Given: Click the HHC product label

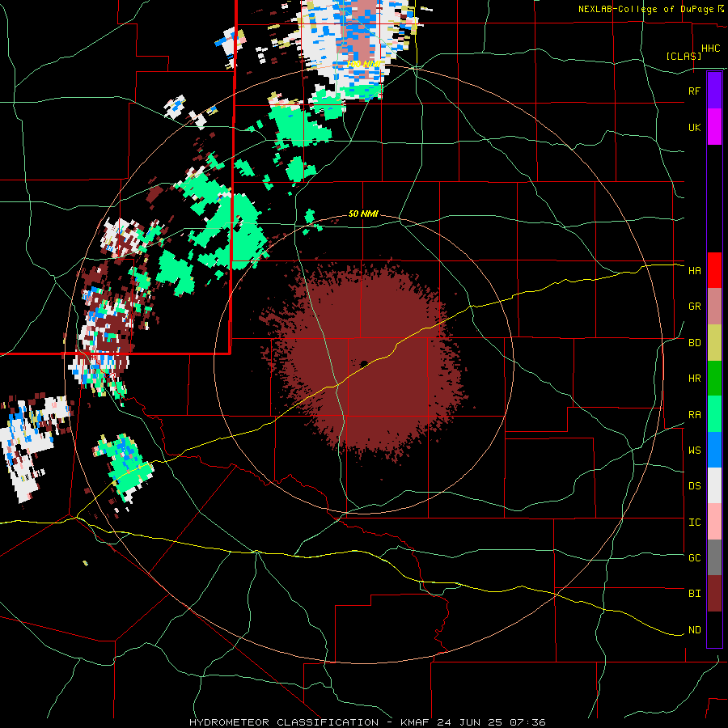Looking at the screenshot, I should (710, 49).
